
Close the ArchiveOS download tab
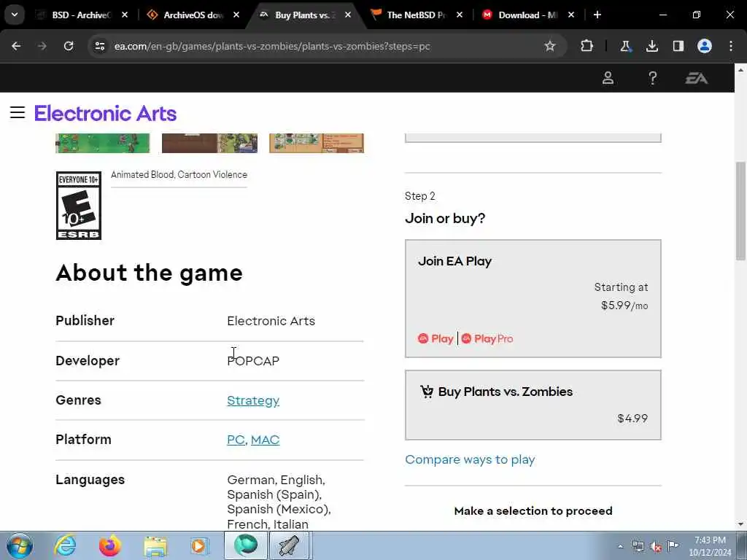click(x=236, y=15)
